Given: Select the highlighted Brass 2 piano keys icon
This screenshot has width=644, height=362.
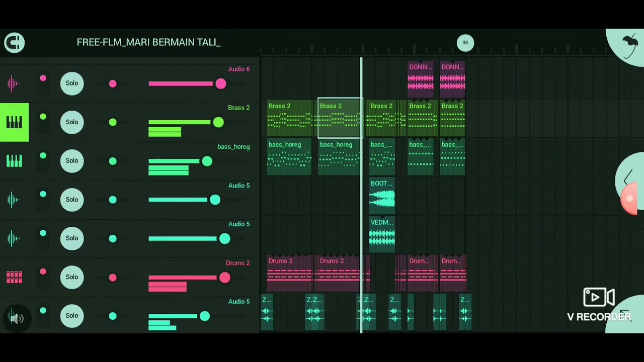Looking at the screenshot, I should 14,122.
